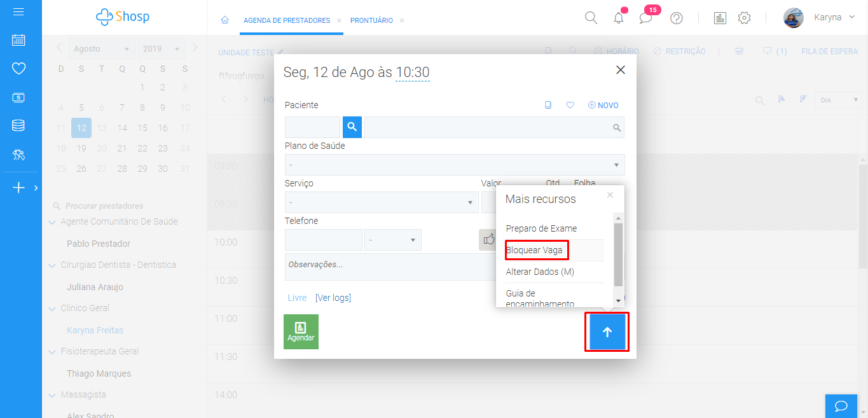Click the Telefone number input

(x=324, y=240)
